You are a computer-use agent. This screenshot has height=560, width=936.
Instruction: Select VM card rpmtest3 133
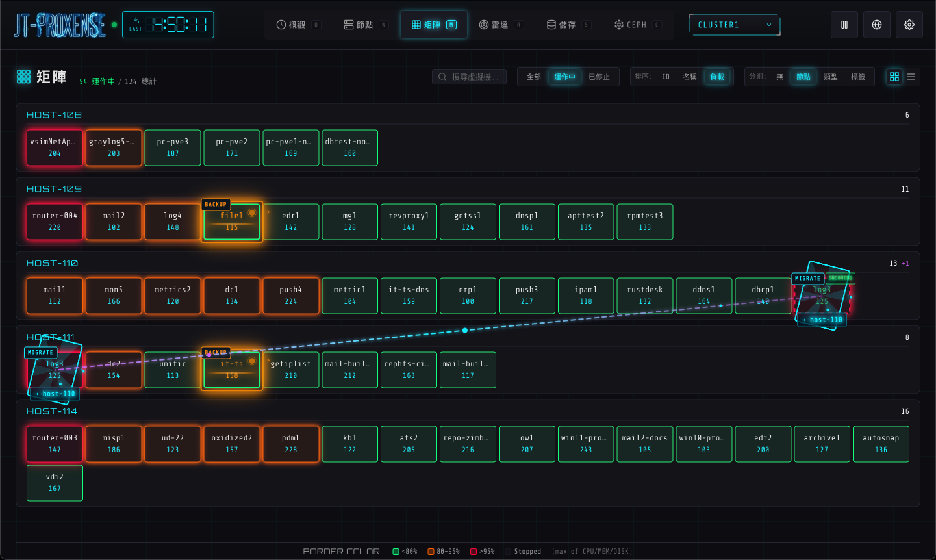pos(645,222)
